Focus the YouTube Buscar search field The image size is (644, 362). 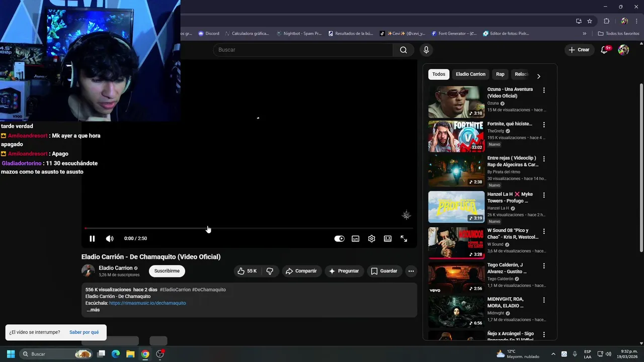[303, 50]
